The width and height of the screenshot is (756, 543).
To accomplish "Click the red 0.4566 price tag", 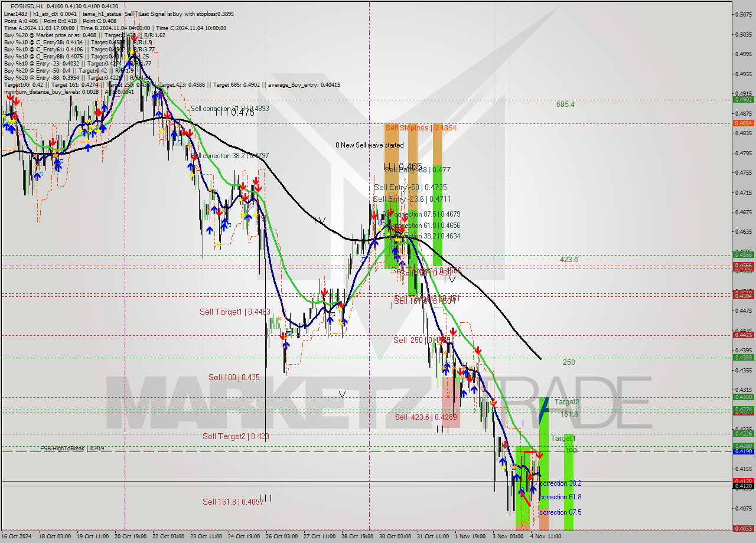I will pyautogui.click(x=742, y=266).
